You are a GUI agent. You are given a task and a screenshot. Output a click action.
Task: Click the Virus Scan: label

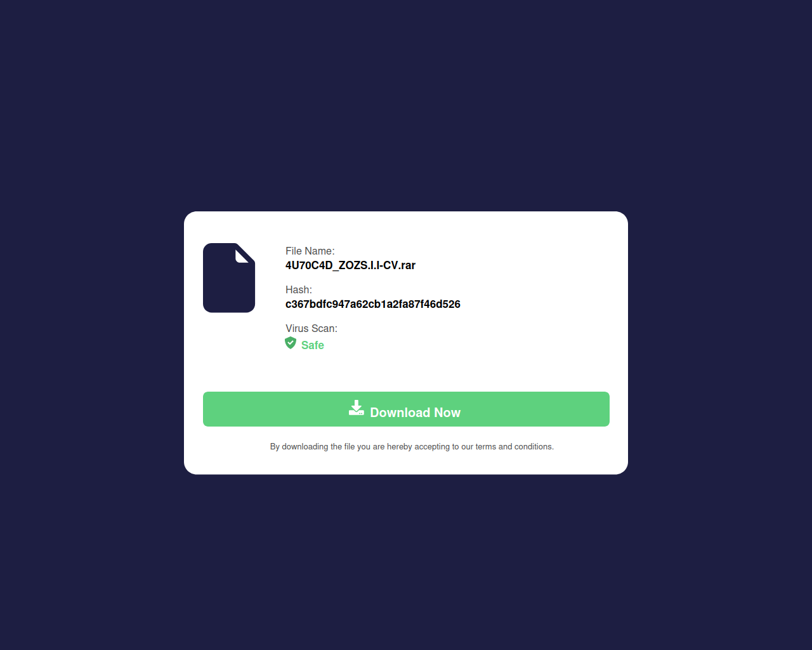coord(311,329)
